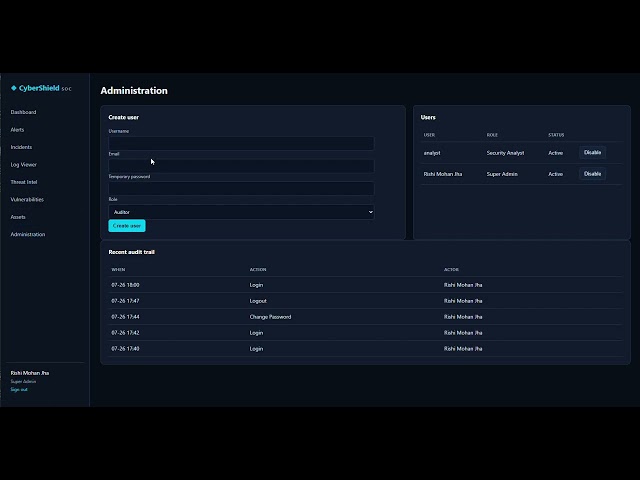The height and width of the screenshot is (480, 640).
Task: Disable the Rishi Mohan Jha user
Action: 592,174
